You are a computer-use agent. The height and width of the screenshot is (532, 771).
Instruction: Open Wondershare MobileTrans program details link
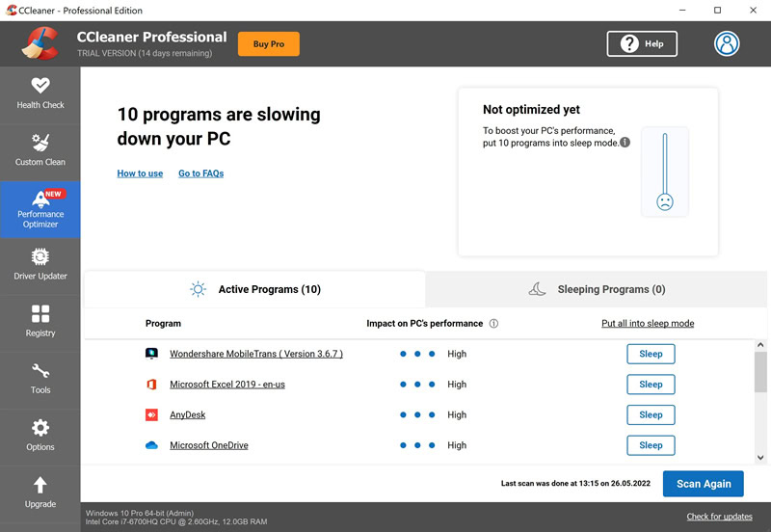tap(256, 354)
